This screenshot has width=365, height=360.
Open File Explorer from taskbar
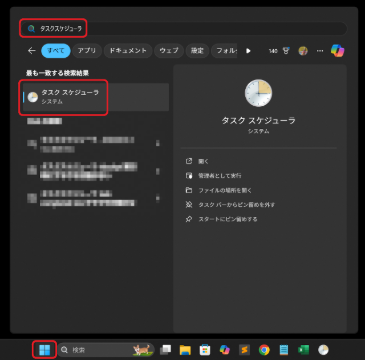185,350
